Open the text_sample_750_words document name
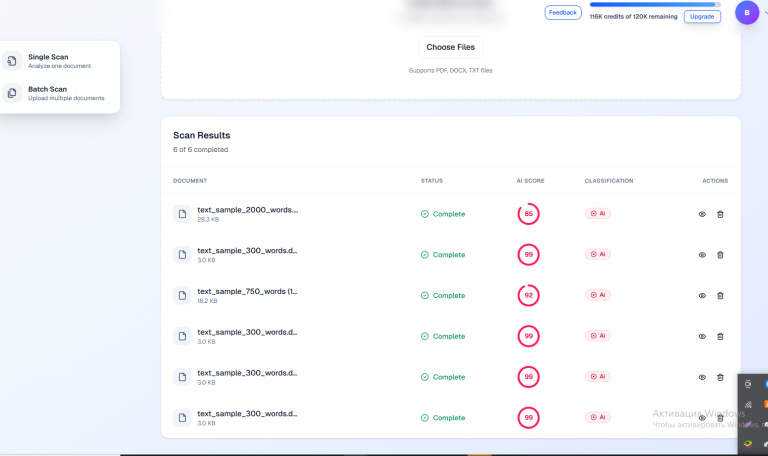 pos(247,291)
